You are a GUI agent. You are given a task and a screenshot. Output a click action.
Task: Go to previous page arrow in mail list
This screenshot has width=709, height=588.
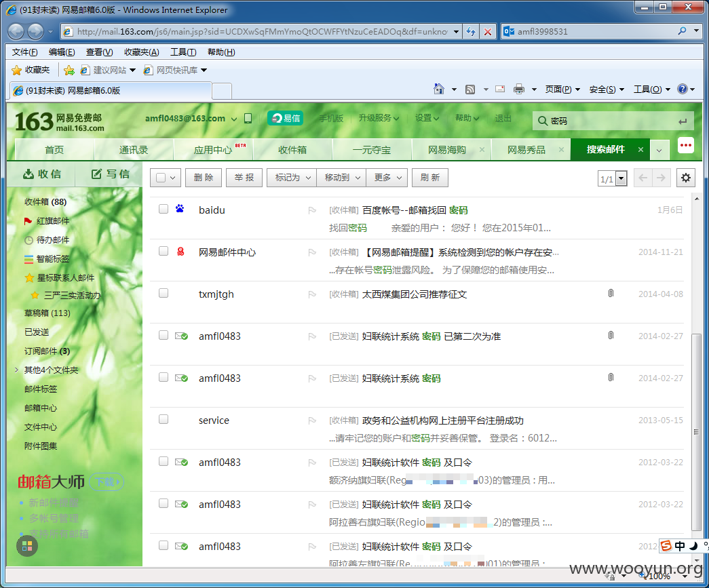tap(643, 178)
